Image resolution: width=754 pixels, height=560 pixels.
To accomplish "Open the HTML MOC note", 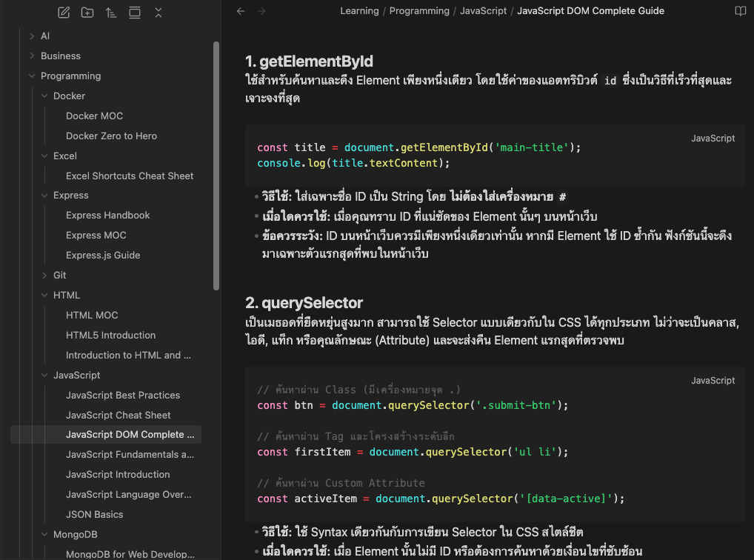I will point(92,315).
